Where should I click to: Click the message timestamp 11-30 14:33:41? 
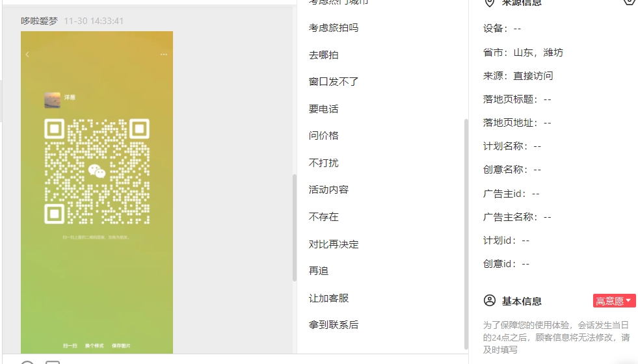94,21
